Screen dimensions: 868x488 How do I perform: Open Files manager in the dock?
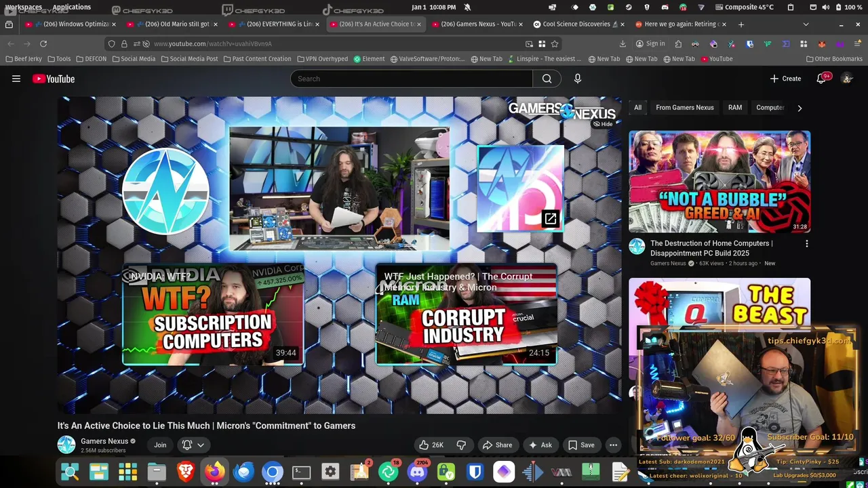point(157,472)
